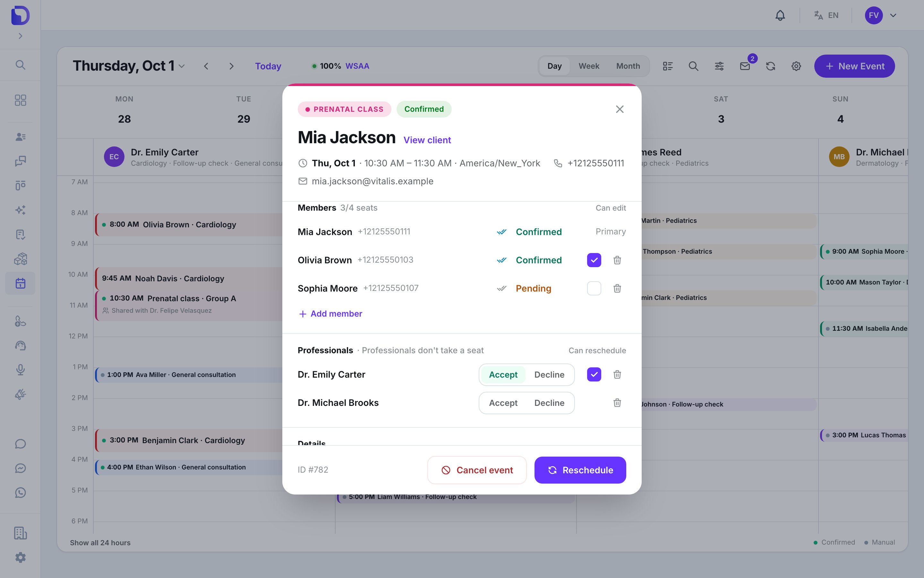Click the calendar refresh sync icon

771,66
